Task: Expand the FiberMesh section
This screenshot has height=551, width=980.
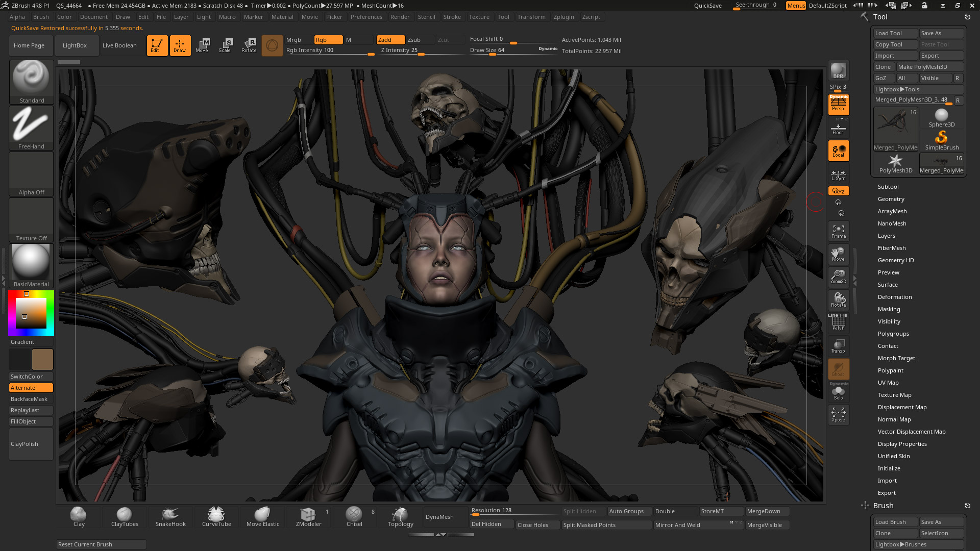Action: point(892,248)
